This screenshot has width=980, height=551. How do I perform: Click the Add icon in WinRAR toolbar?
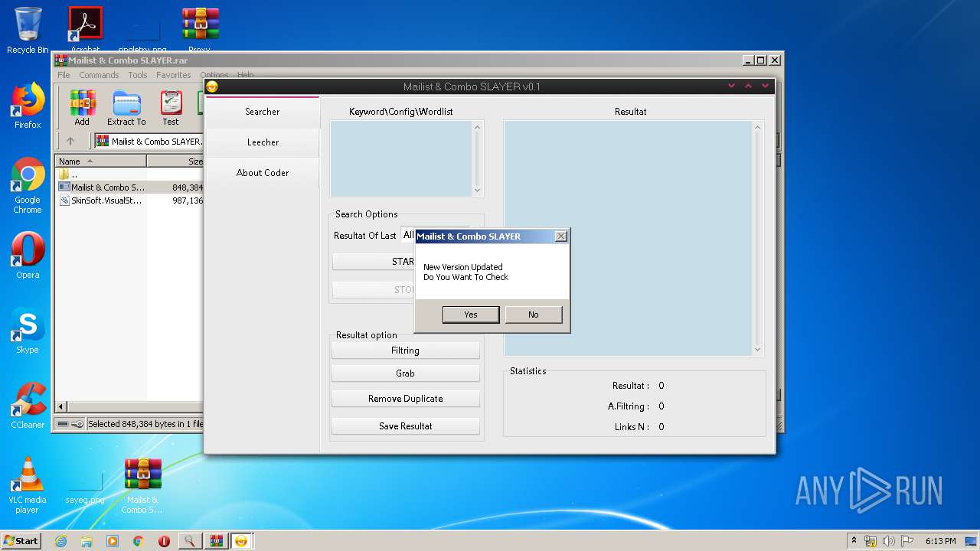click(82, 108)
